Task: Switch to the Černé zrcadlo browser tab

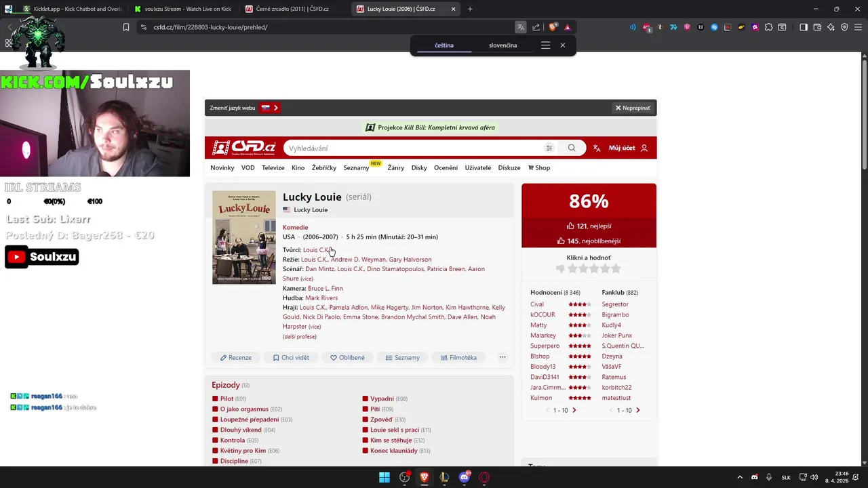Action: pyautogui.click(x=291, y=9)
